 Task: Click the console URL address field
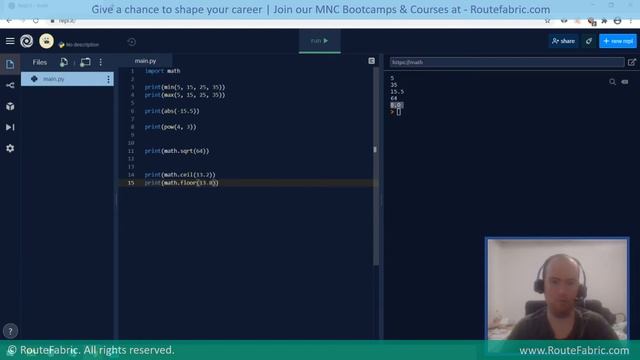click(507, 62)
